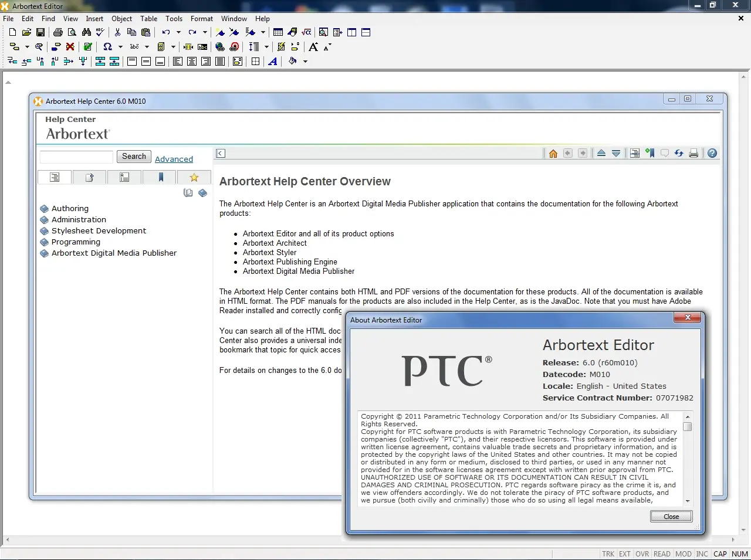Collapse the help navigation pane with arrow box
The height and width of the screenshot is (560, 751).
pos(221,153)
